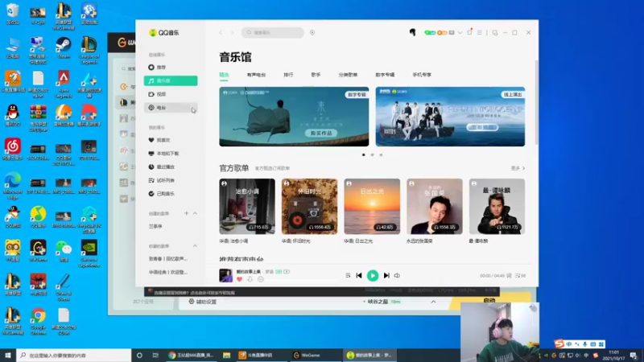Toggle the lyrics display icon
The image size is (644, 362).
(510, 276)
